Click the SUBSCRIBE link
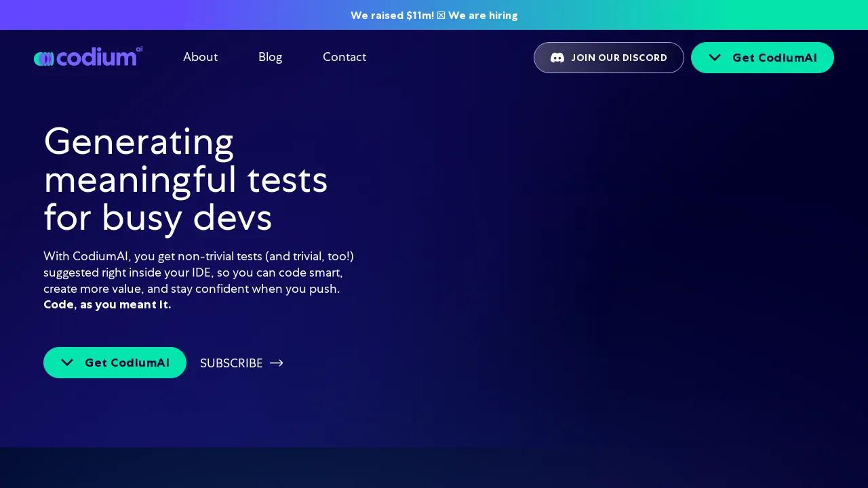 click(x=241, y=363)
